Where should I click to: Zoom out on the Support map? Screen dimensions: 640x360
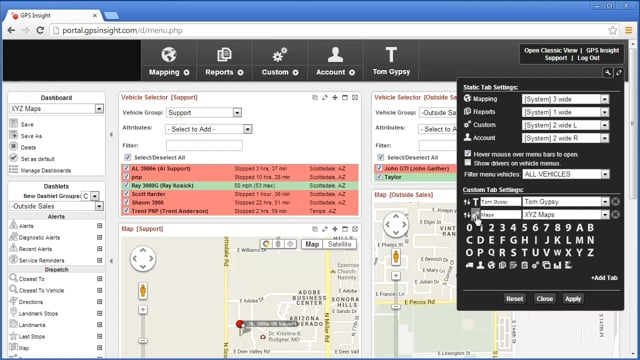143,340
